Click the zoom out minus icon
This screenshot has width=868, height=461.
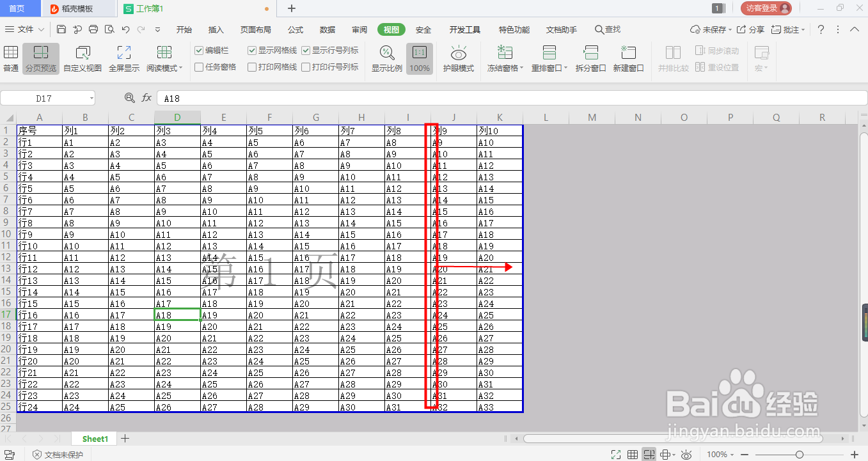click(743, 455)
